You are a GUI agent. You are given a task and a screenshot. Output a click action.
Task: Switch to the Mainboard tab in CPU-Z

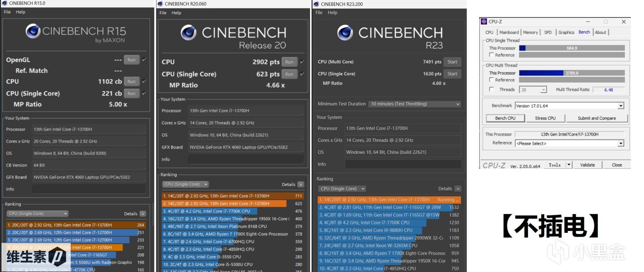point(509,32)
